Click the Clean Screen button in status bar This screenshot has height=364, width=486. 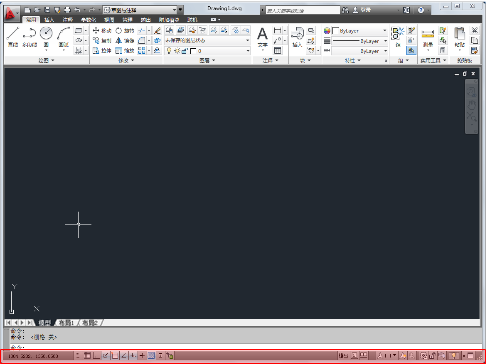(x=470, y=356)
